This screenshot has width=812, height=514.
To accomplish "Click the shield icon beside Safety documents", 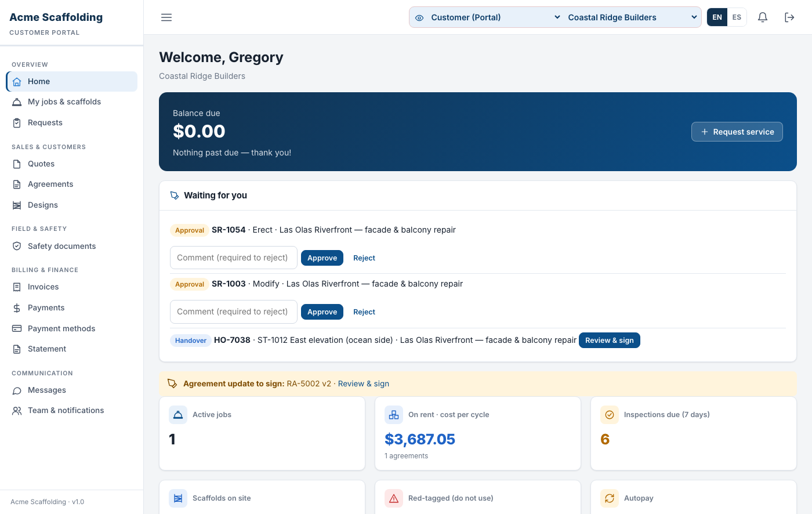I will [17, 247].
